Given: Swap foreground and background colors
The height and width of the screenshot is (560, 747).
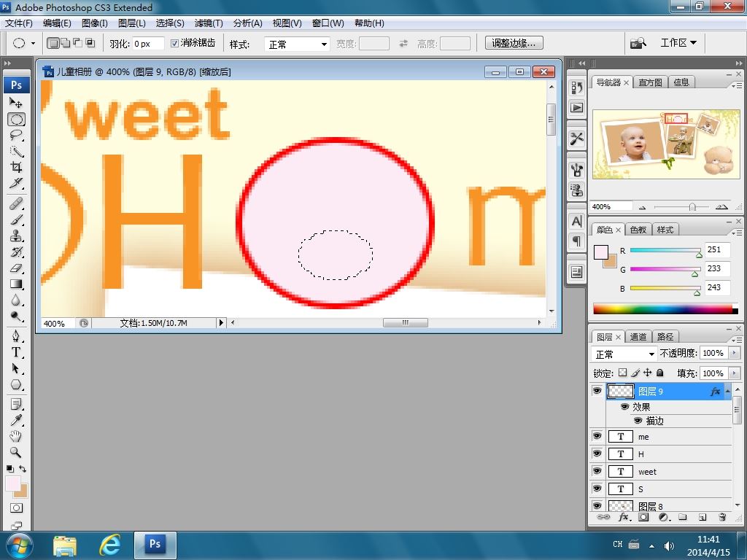Looking at the screenshot, I should point(23,469).
